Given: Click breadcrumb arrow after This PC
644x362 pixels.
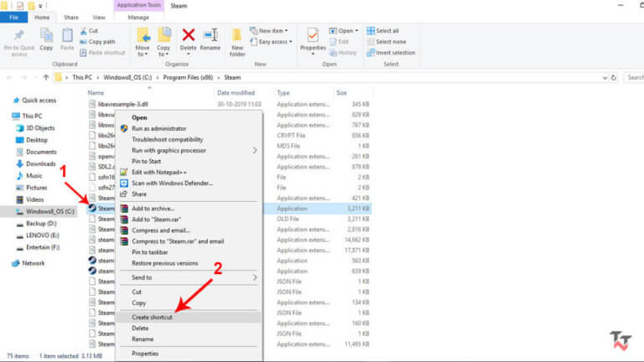Looking at the screenshot, I should (x=98, y=78).
